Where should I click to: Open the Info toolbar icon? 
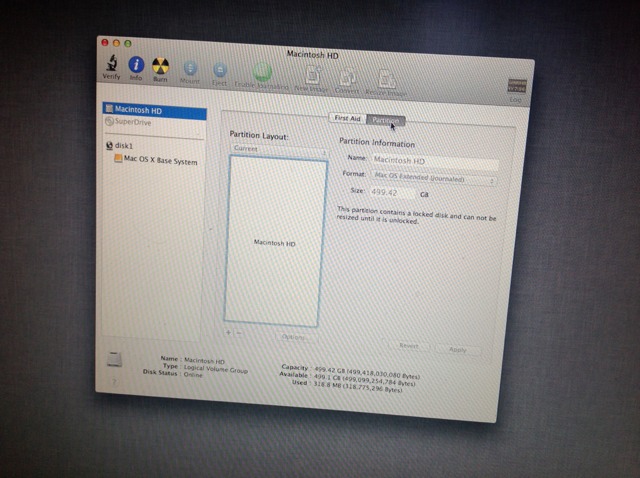pyautogui.click(x=136, y=65)
